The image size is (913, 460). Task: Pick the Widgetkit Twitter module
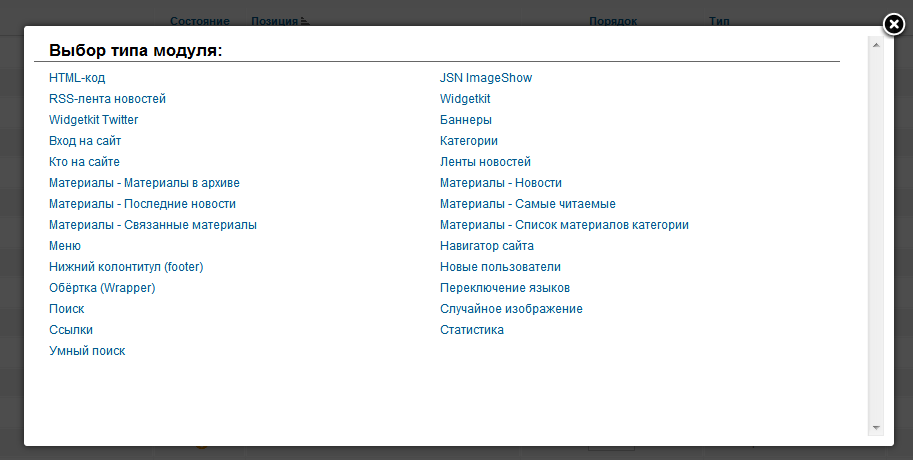tap(93, 120)
